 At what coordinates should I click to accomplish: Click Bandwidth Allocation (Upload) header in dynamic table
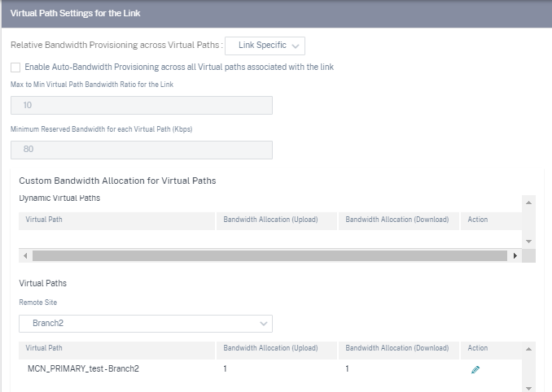point(277,220)
